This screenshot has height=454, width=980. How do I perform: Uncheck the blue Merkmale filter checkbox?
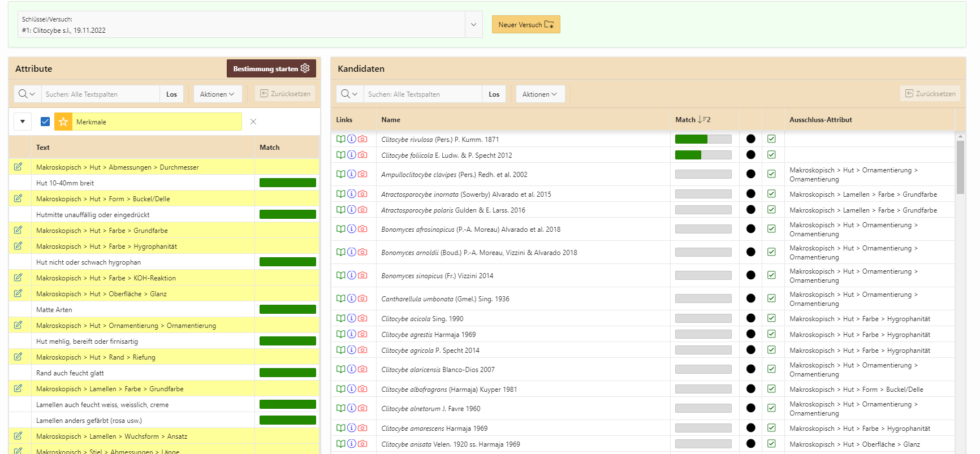[x=45, y=122]
